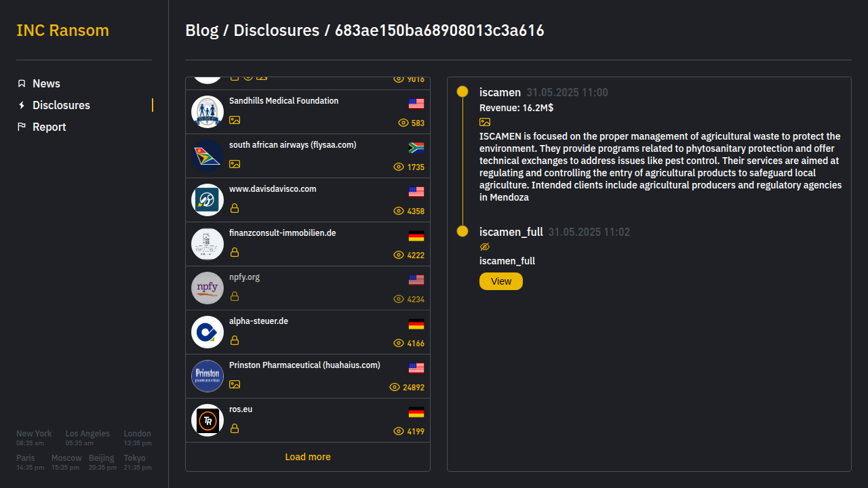Click the lock icon under finanzconsult-immobilien.de
This screenshot has height=488, width=868.
[x=235, y=252]
